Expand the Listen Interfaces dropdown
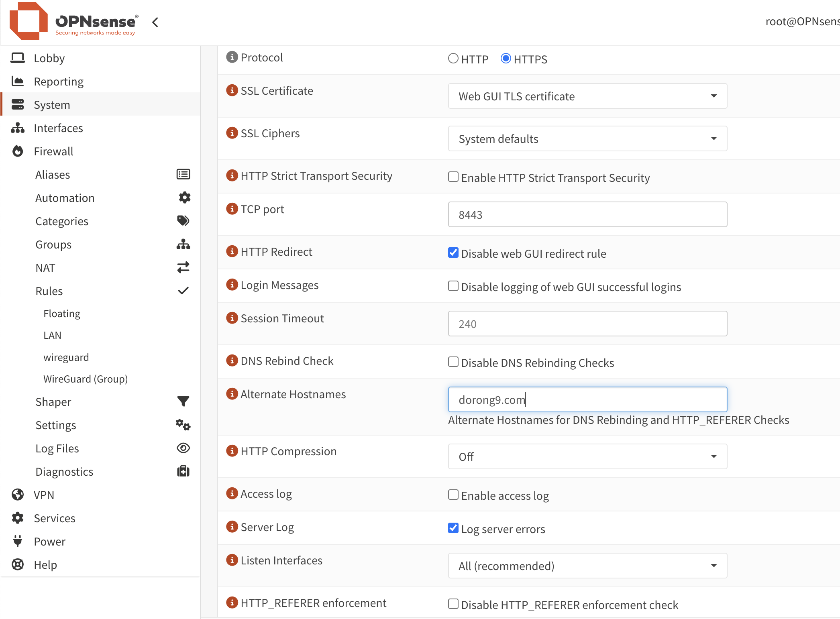 tap(587, 566)
